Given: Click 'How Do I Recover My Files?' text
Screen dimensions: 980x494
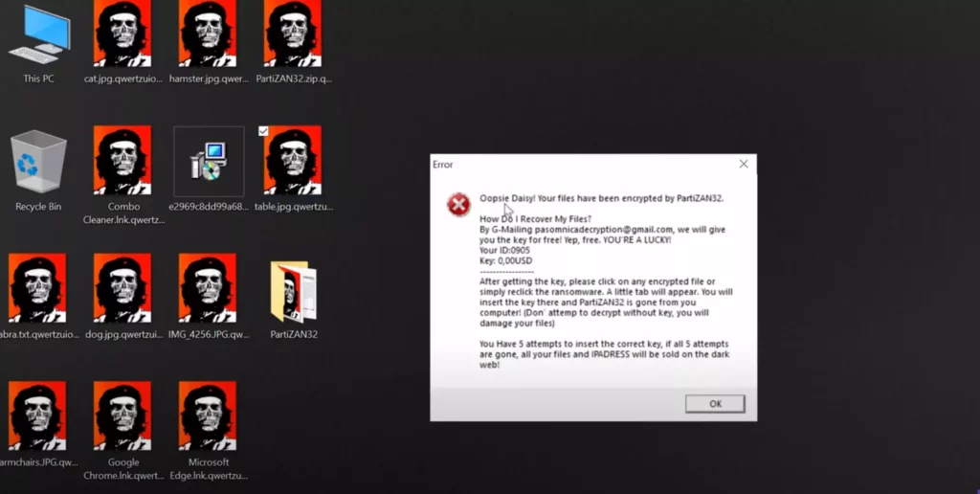Looking at the screenshot, I should pos(535,219).
